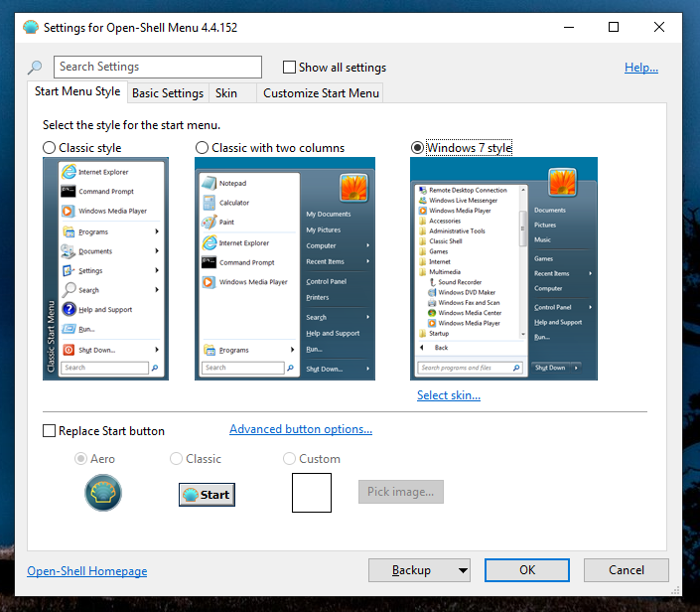Open the Backup dropdown arrow
700x612 pixels.
(463, 570)
